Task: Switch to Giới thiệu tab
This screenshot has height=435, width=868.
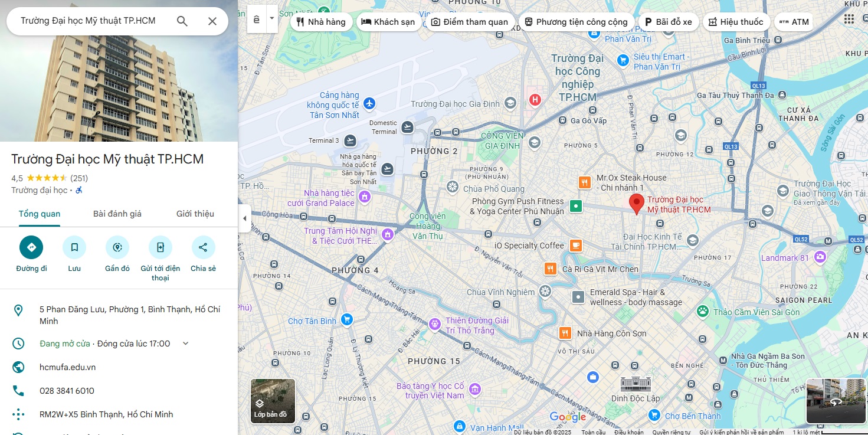Action: (195, 214)
